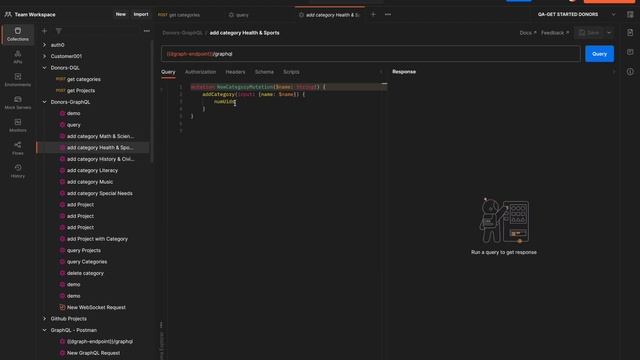Open the tab bar overflow menu
Image resolution: width=640 pixels, height=360 pixels.
tap(388, 15)
